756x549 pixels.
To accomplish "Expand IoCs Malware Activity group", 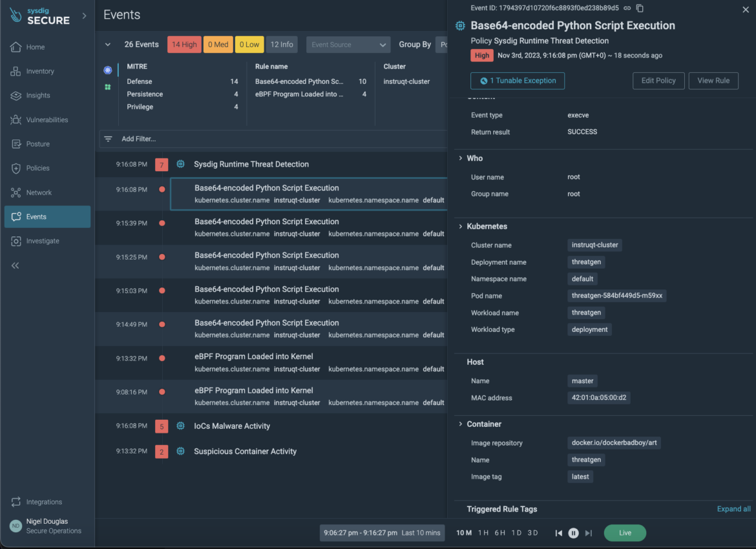I will coord(231,426).
